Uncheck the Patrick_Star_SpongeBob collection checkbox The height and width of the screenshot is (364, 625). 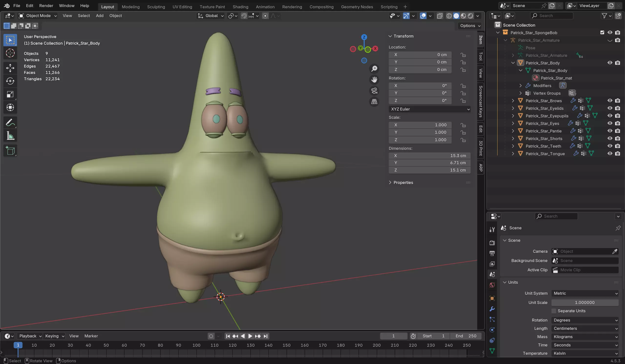coord(602,32)
